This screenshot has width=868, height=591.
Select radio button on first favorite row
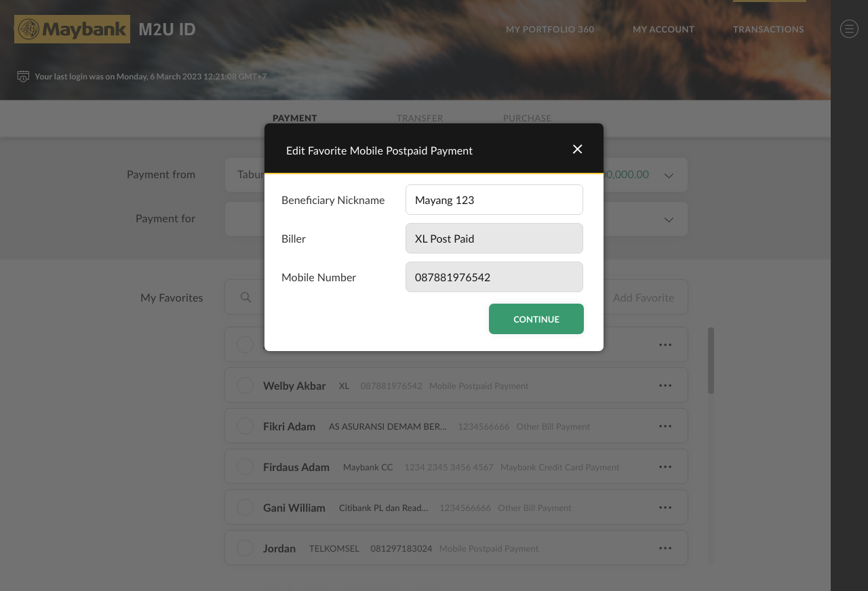pyautogui.click(x=245, y=345)
